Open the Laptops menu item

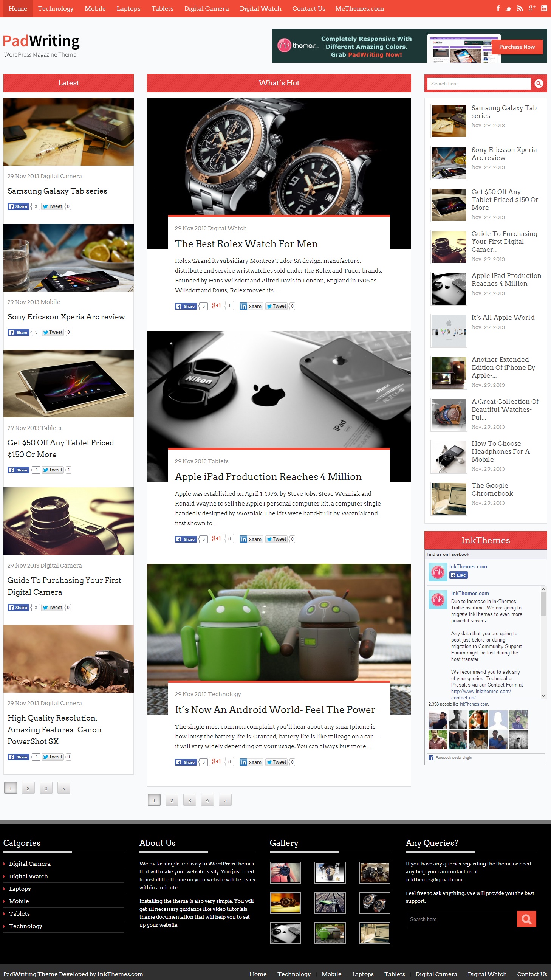pos(128,8)
